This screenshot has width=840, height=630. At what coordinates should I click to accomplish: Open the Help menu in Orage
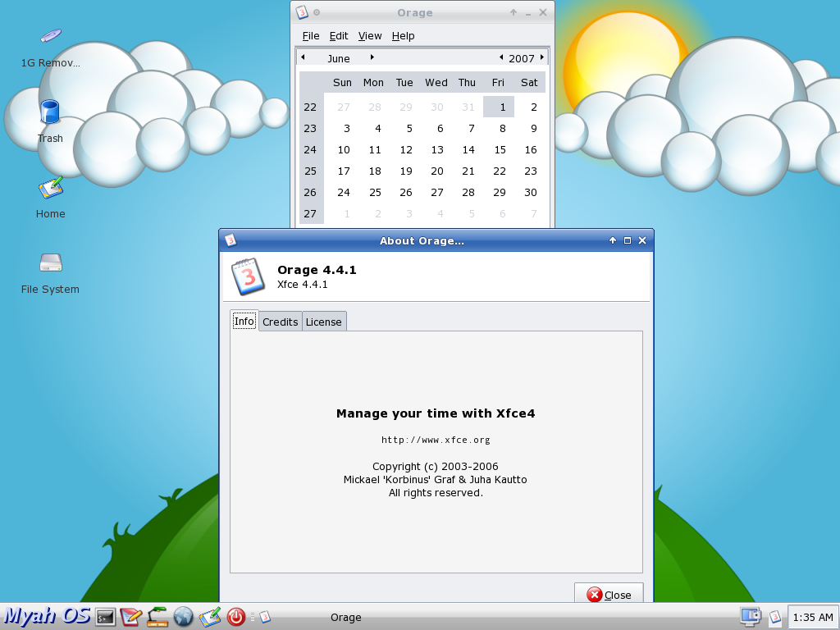pos(403,36)
